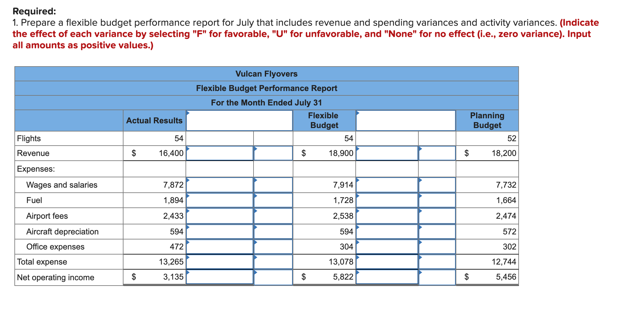
Task: Select planning budget total expense 12,744
Action: pos(504,262)
